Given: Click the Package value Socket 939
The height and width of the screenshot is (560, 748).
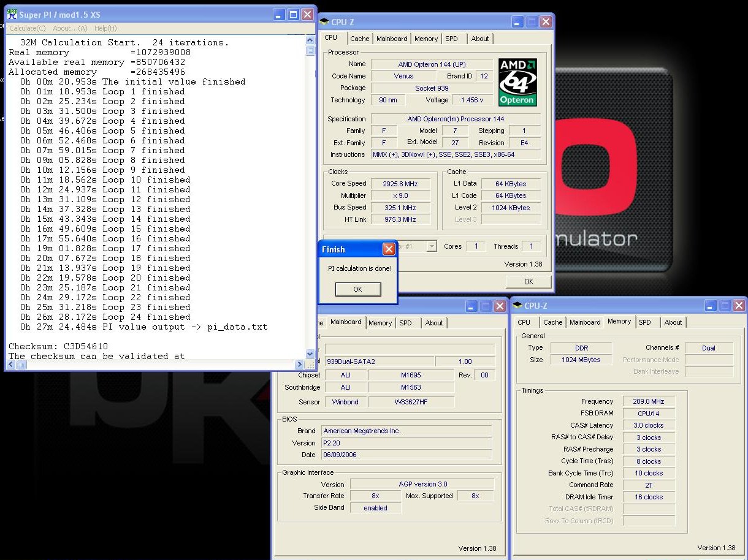Looking at the screenshot, I should (432, 88).
